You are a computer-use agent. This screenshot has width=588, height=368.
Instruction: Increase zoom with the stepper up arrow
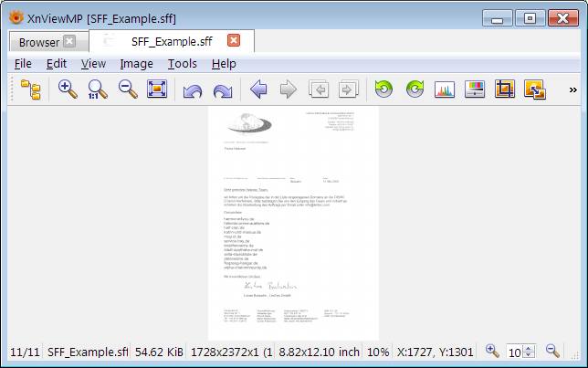[529, 349]
